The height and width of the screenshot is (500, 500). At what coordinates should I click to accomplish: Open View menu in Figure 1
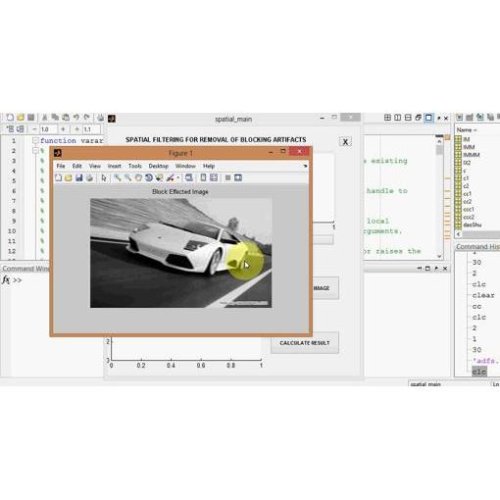(x=95, y=166)
